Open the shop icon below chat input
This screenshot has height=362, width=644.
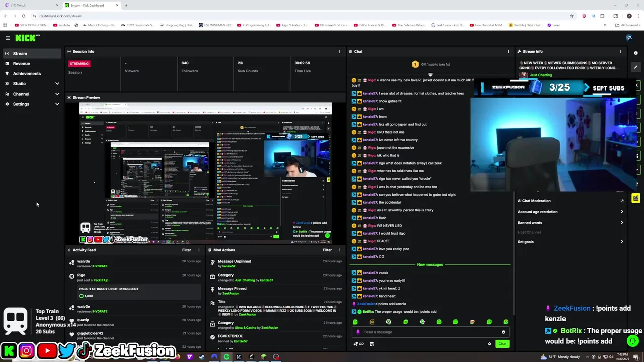click(x=372, y=344)
